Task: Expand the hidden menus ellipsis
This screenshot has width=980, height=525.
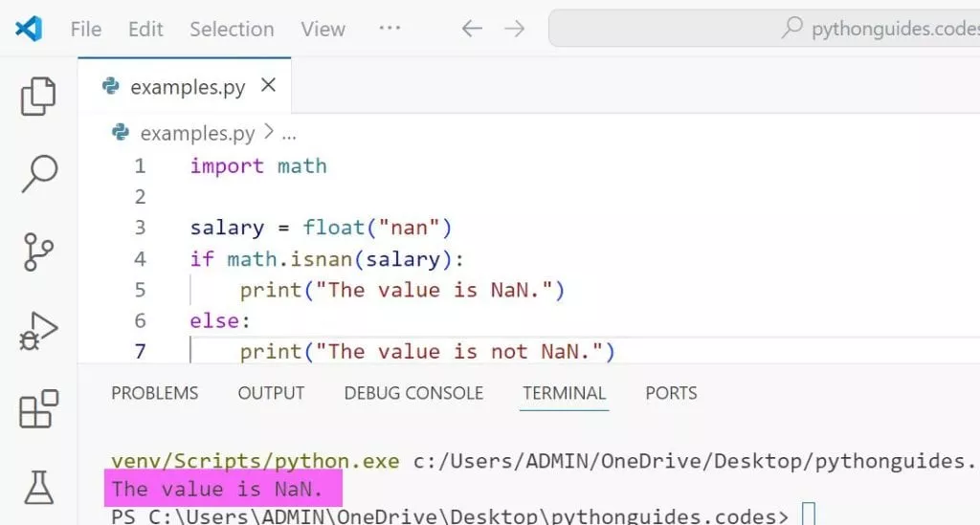Action: click(390, 29)
